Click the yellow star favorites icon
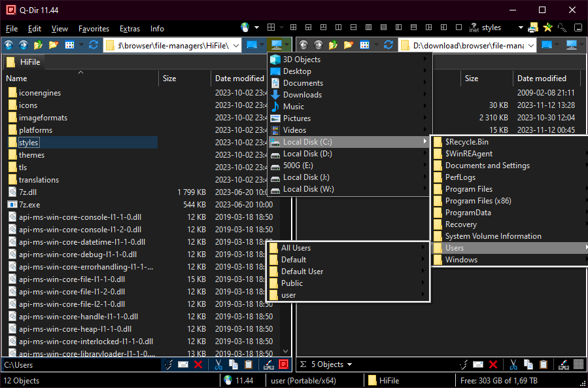 547,27
